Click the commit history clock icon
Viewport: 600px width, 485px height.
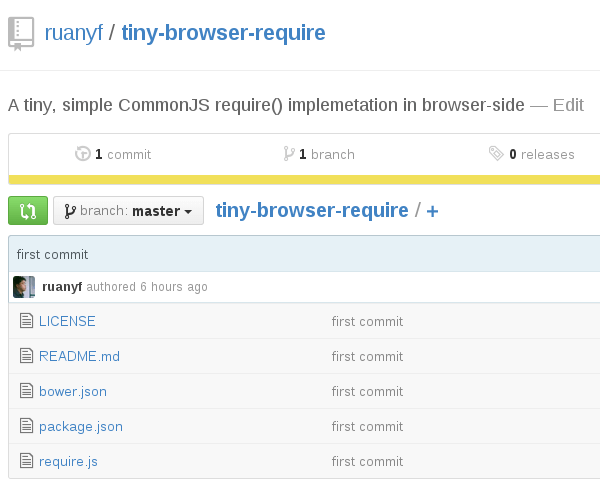click(83, 154)
